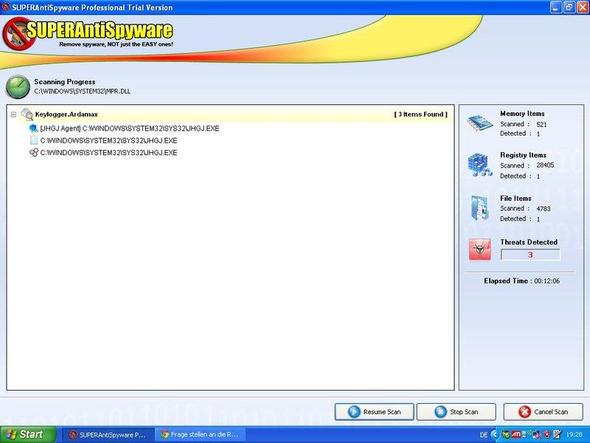Select the file entry SYS32JHGJ.EXE in middle row

click(109, 140)
